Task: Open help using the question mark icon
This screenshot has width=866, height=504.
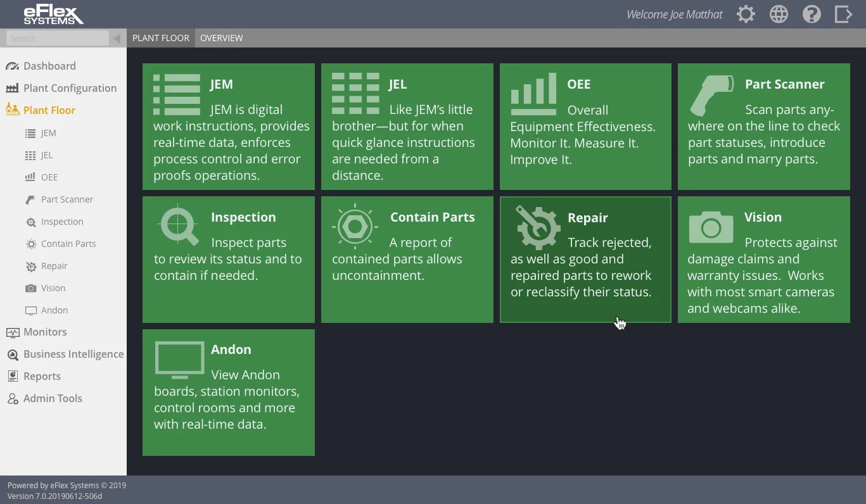Action: pyautogui.click(x=812, y=13)
